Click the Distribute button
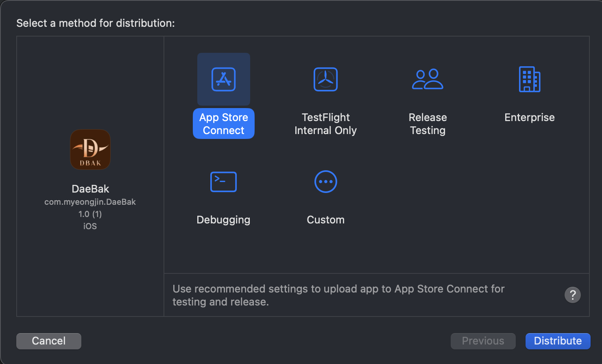This screenshot has width=602, height=364. (558, 341)
